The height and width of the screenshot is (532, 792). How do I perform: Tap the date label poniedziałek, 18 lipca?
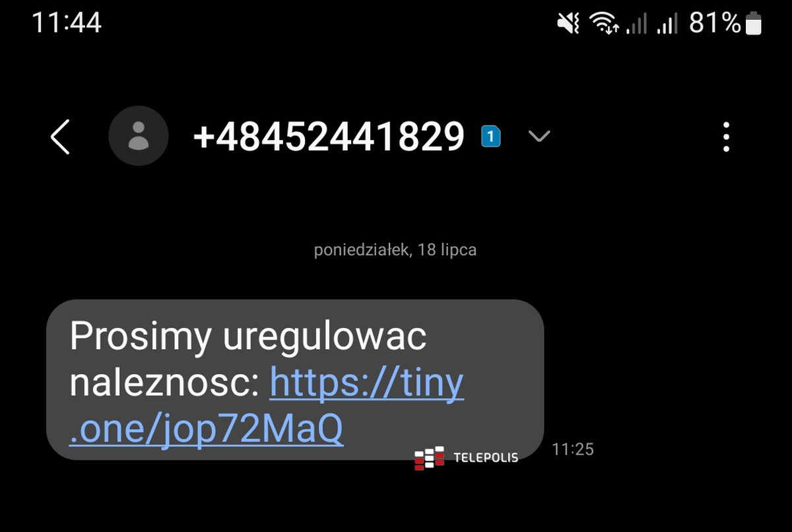click(x=395, y=251)
